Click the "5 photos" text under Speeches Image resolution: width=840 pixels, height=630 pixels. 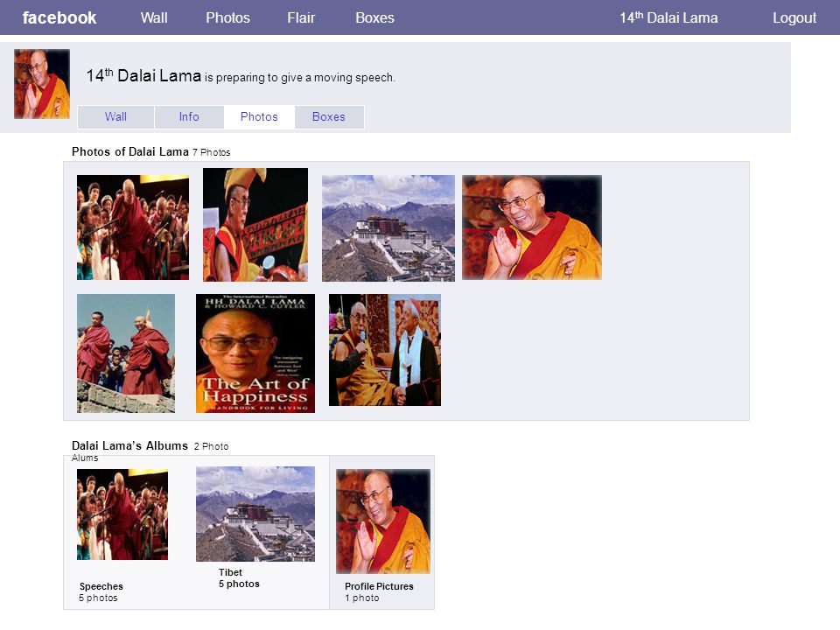coord(98,598)
